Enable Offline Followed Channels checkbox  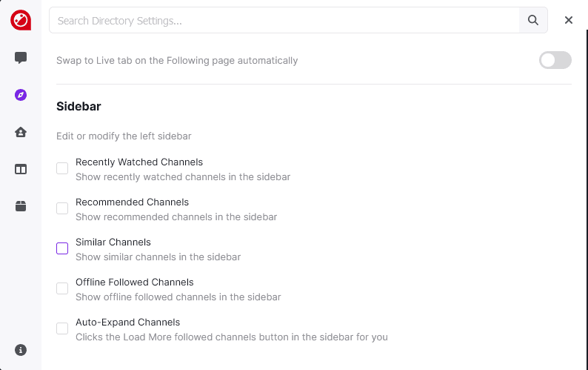62,288
